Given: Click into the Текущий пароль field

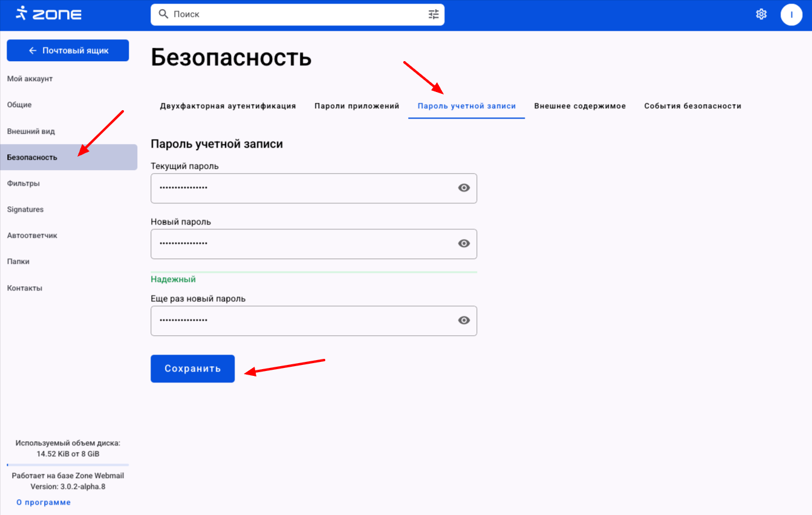Looking at the screenshot, I should [x=302, y=188].
